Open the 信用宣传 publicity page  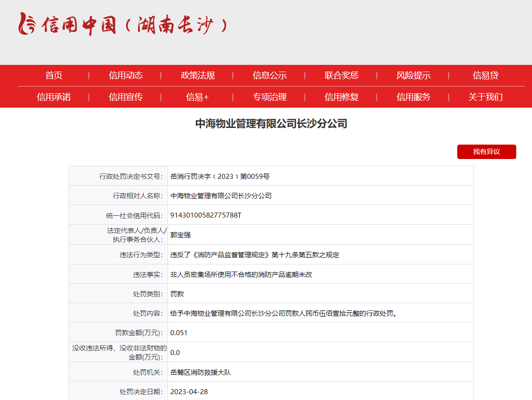tap(125, 97)
